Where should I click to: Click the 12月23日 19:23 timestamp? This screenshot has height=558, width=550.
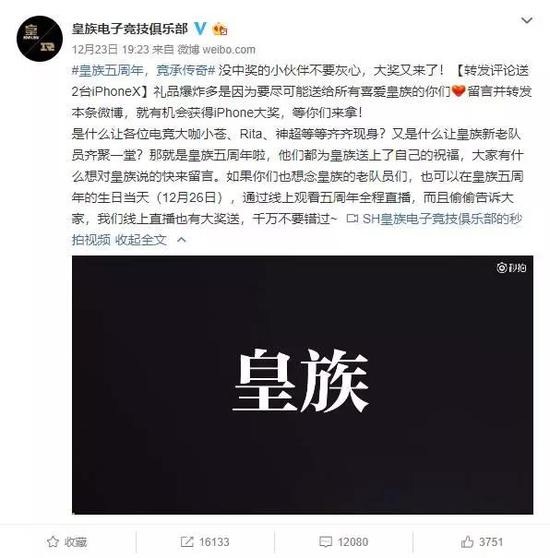[x=110, y=49]
